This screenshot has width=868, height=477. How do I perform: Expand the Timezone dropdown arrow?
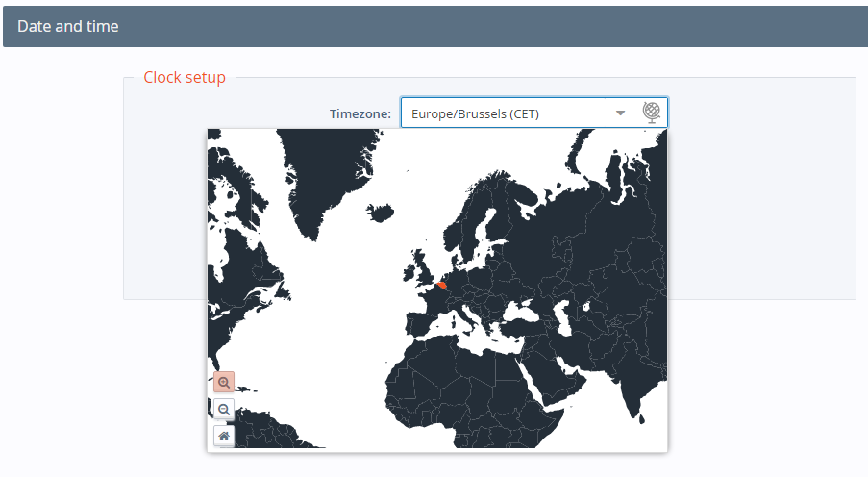point(621,113)
